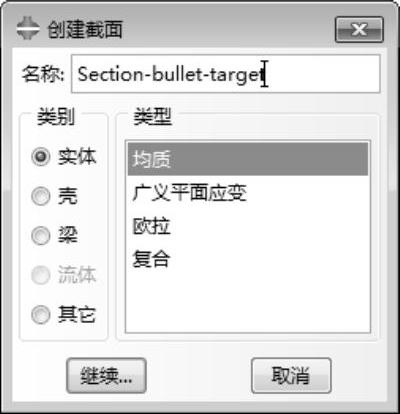Click the 继续... button
Image resolution: width=400 pixels, height=414 pixels.
pos(106,376)
